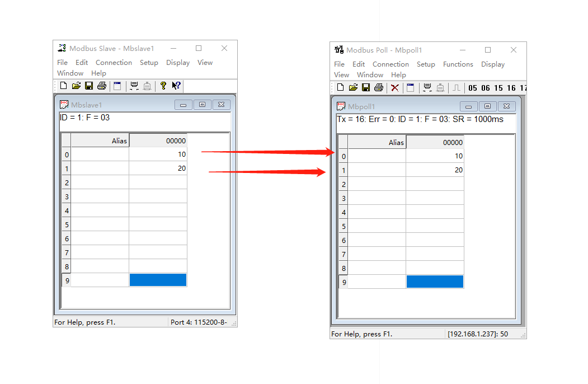Open the Connection menu in Modbus Slave
This screenshot has width=588, height=384.
pos(114,63)
